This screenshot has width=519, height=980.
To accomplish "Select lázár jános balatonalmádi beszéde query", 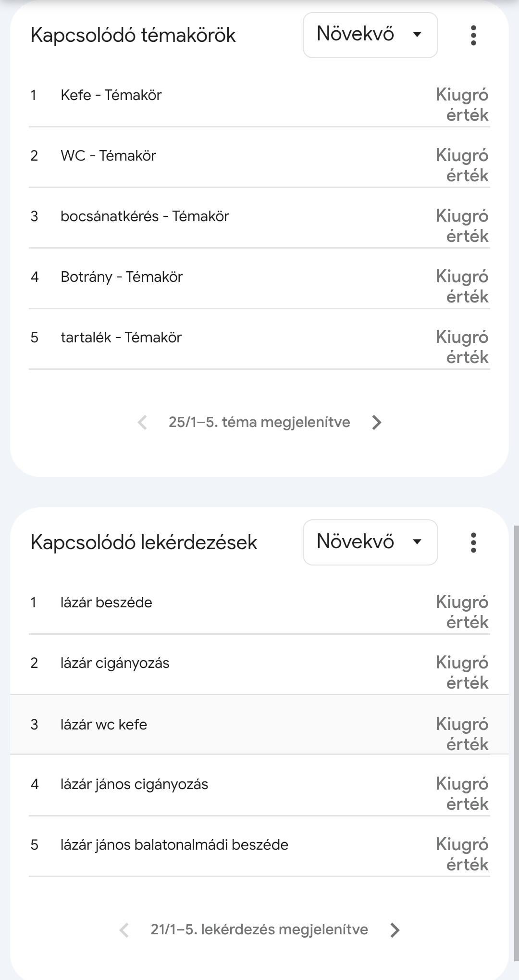I will [x=174, y=845].
